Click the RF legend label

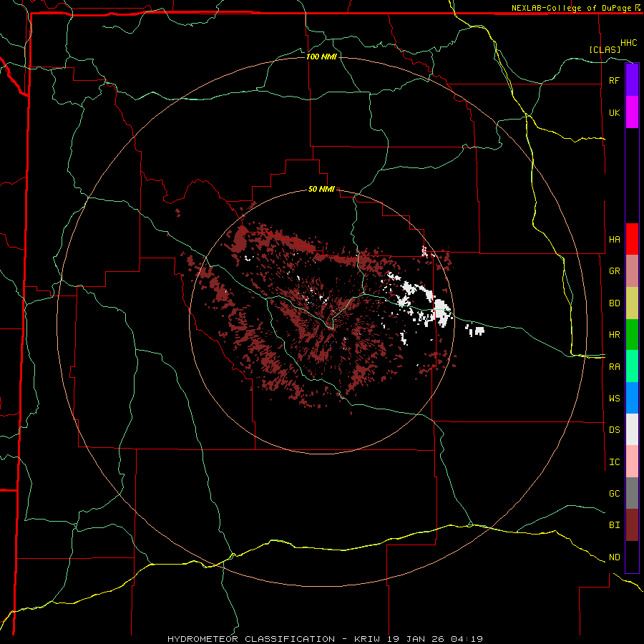614,80
